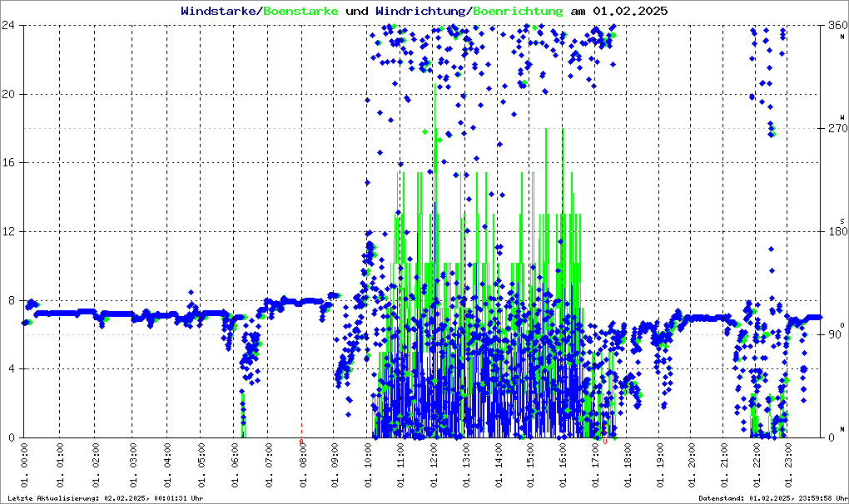The width and height of the screenshot is (849, 504).
Task: Click the time axis label '01. 06:00'
Action: pos(235,465)
